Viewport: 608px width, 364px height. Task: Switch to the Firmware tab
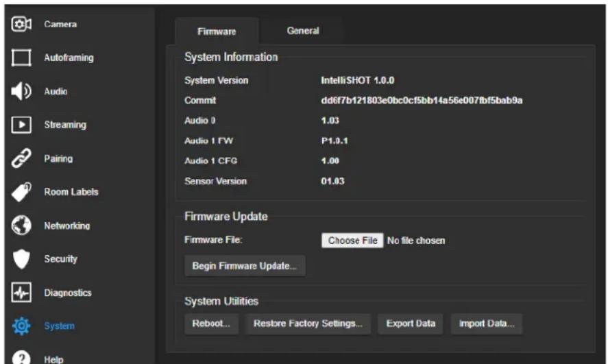point(217,32)
